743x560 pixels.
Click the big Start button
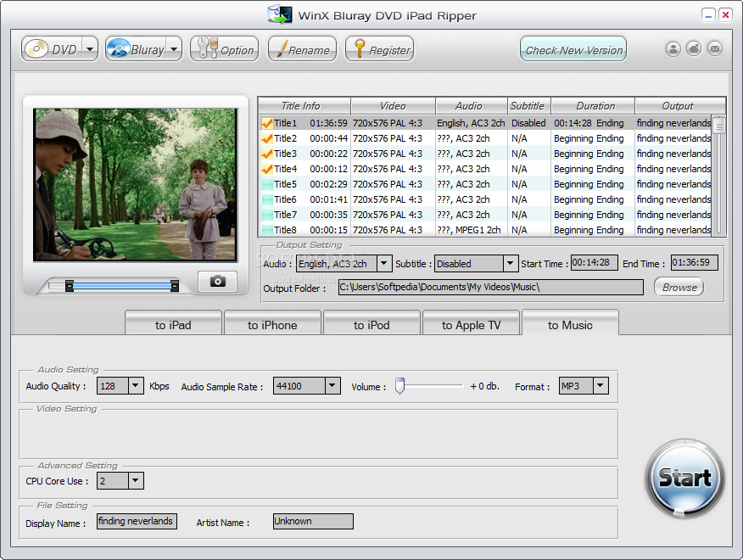(684, 478)
